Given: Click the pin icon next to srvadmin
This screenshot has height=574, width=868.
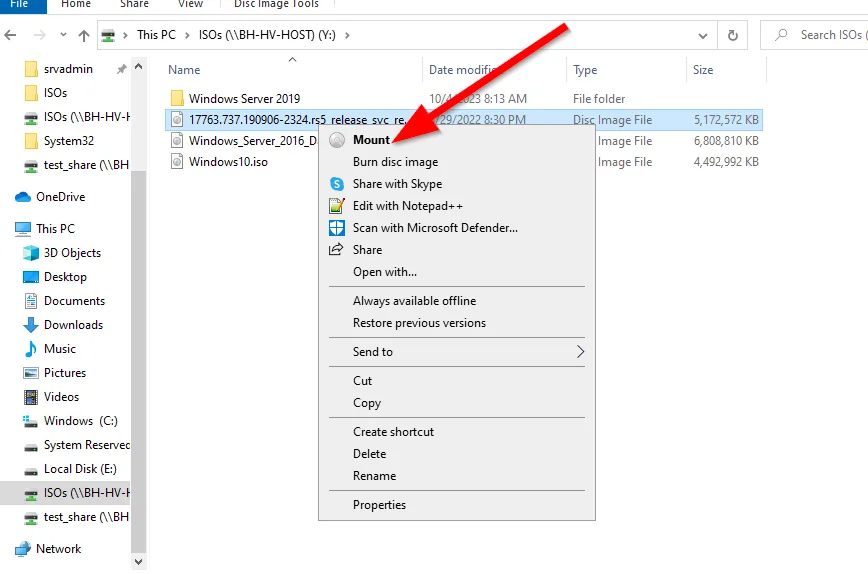Looking at the screenshot, I should (121, 69).
